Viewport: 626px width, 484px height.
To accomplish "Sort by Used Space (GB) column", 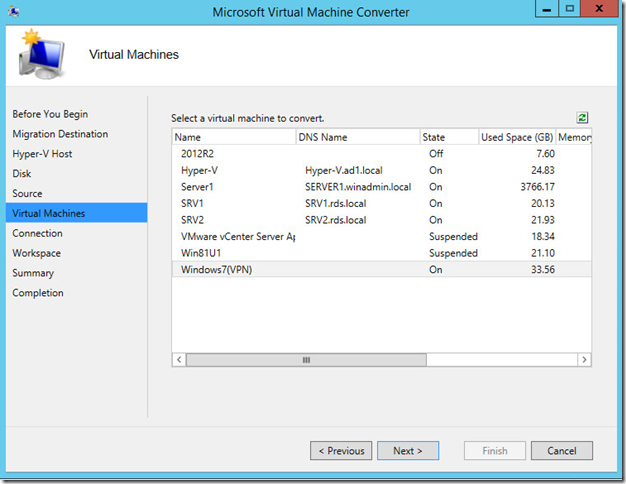I will point(517,137).
